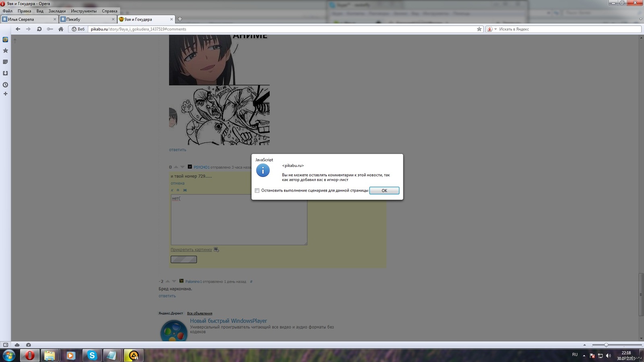Image resolution: width=644 pixels, height=362 pixels.
Task: Open the History clock panel in the sidebar
Action: point(5,85)
